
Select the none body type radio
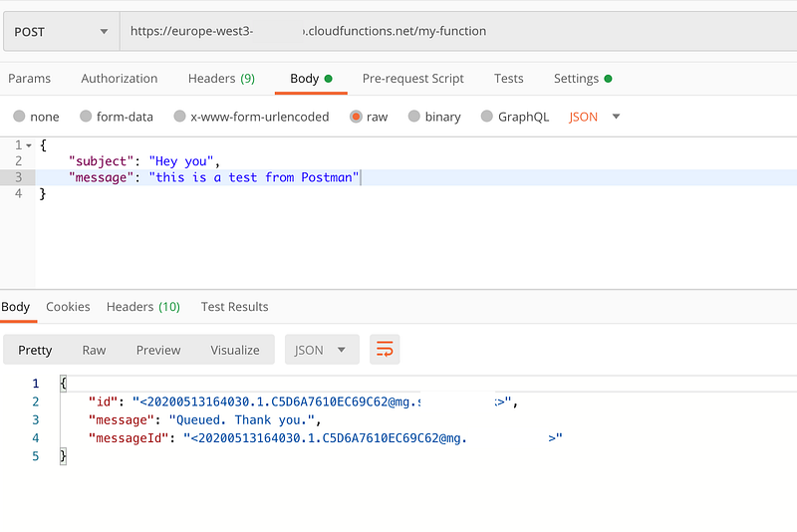(19, 117)
